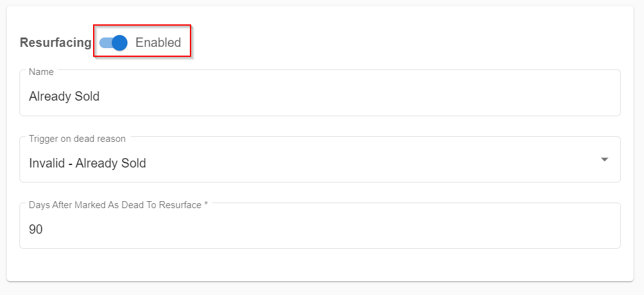Image resolution: width=644 pixels, height=295 pixels.
Task: Click the Name field's floating label
Action: point(41,72)
